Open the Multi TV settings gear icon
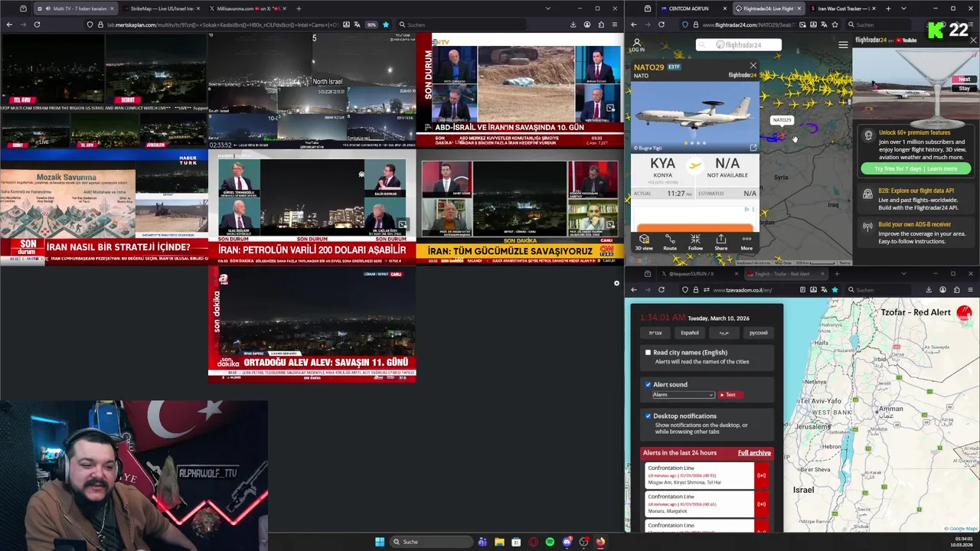 click(x=616, y=284)
